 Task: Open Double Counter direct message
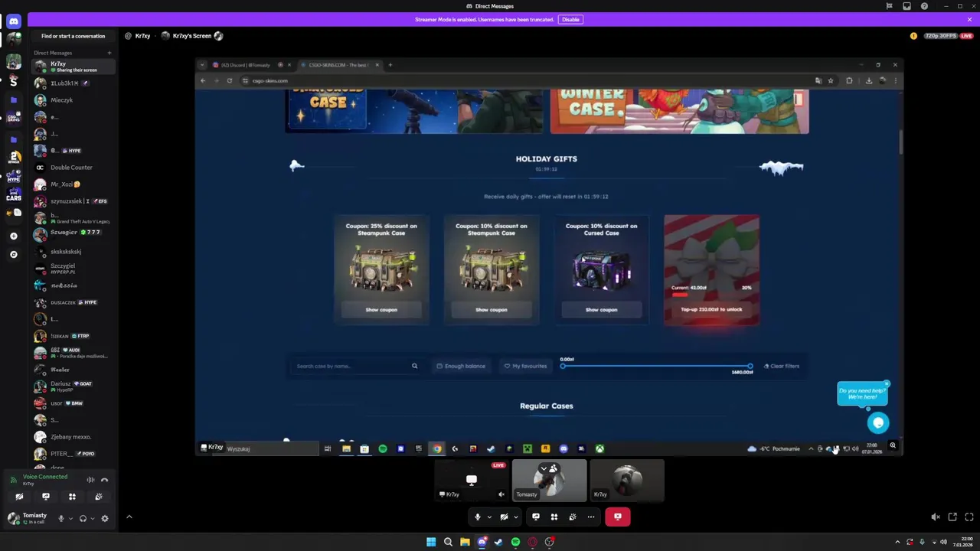coord(73,168)
